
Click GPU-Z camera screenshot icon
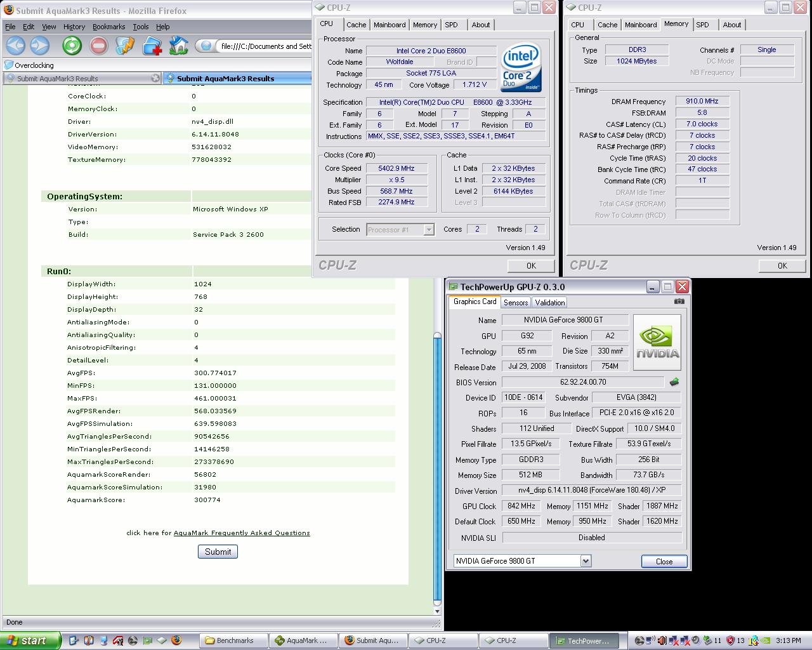(679, 302)
